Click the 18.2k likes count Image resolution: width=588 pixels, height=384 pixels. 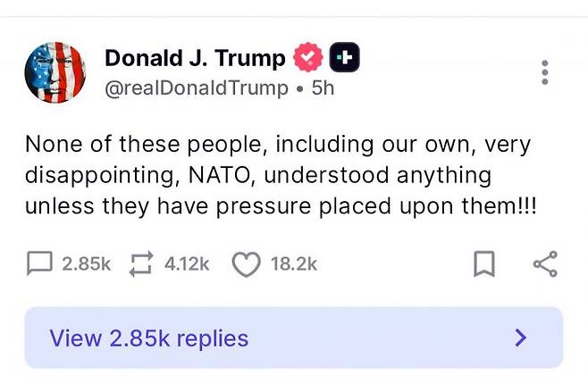293,263
